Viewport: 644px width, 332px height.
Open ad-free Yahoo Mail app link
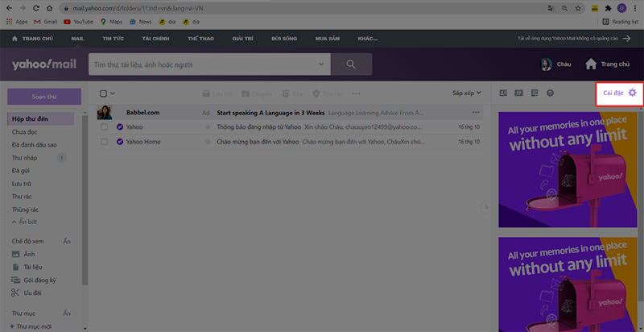pyautogui.click(x=574, y=39)
